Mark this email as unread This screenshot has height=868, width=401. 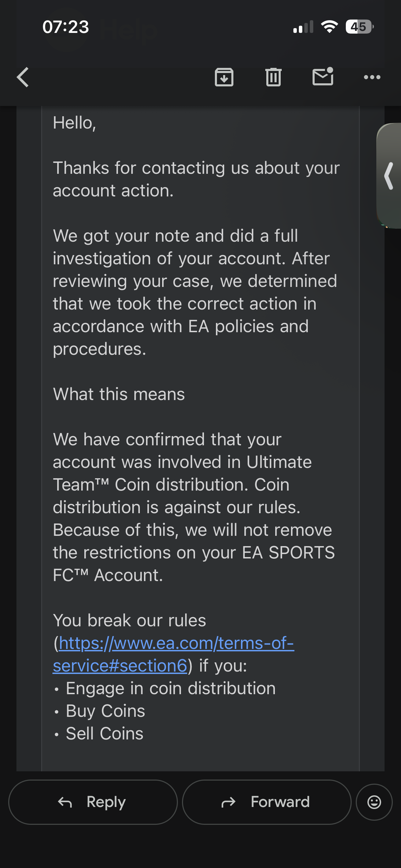(x=323, y=76)
